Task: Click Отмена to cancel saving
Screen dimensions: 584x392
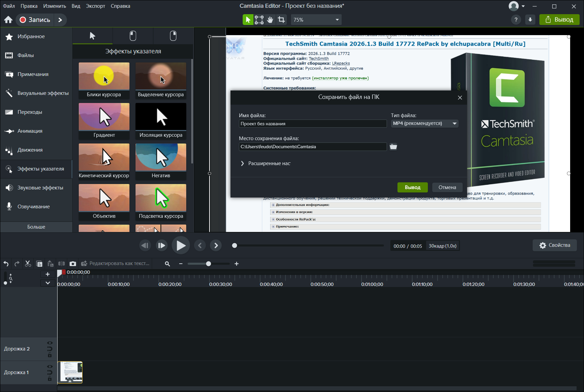Action: (x=447, y=187)
